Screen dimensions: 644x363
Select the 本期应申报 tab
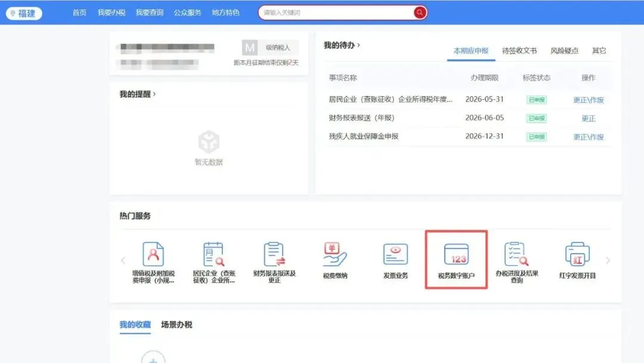click(x=470, y=51)
